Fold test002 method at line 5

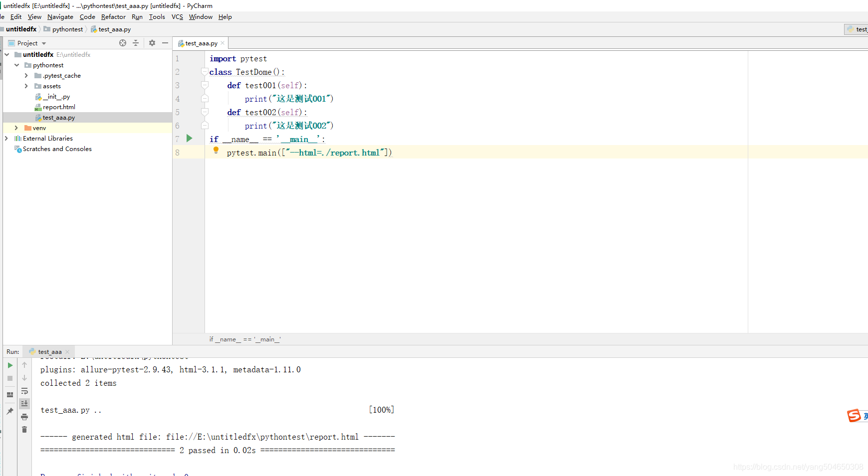click(205, 112)
